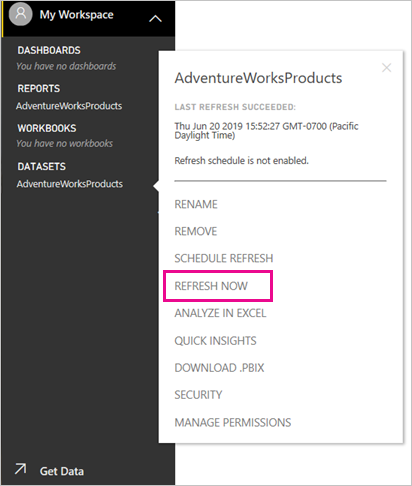Collapse My Workspace with the chevron
Viewport: 412px width, 486px height.
click(x=155, y=19)
